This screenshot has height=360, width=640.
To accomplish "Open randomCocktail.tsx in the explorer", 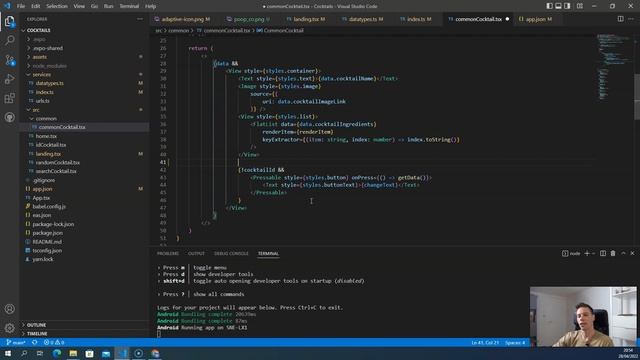I will click(x=58, y=162).
